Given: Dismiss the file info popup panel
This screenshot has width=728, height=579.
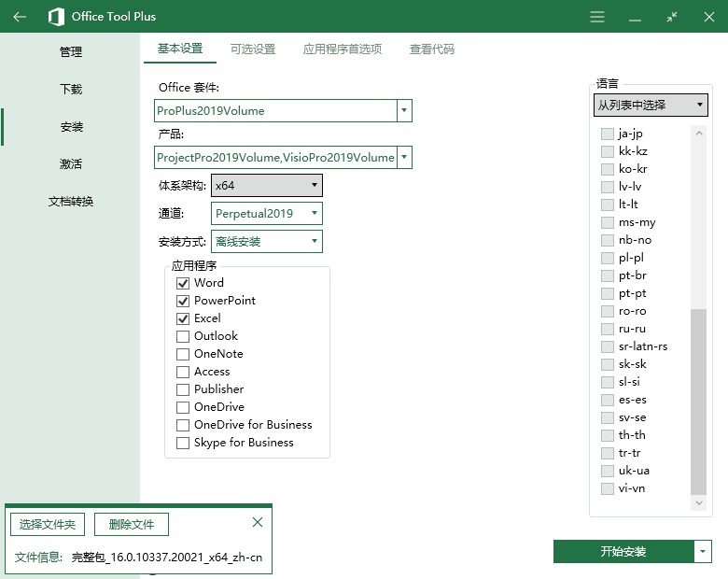Looking at the screenshot, I should (258, 522).
